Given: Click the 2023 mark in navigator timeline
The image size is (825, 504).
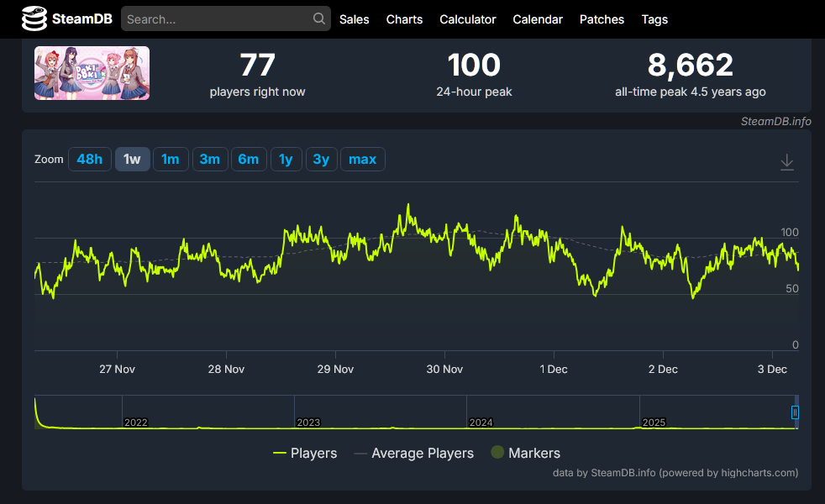Looking at the screenshot, I should pyautogui.click(x=308, y=423).
